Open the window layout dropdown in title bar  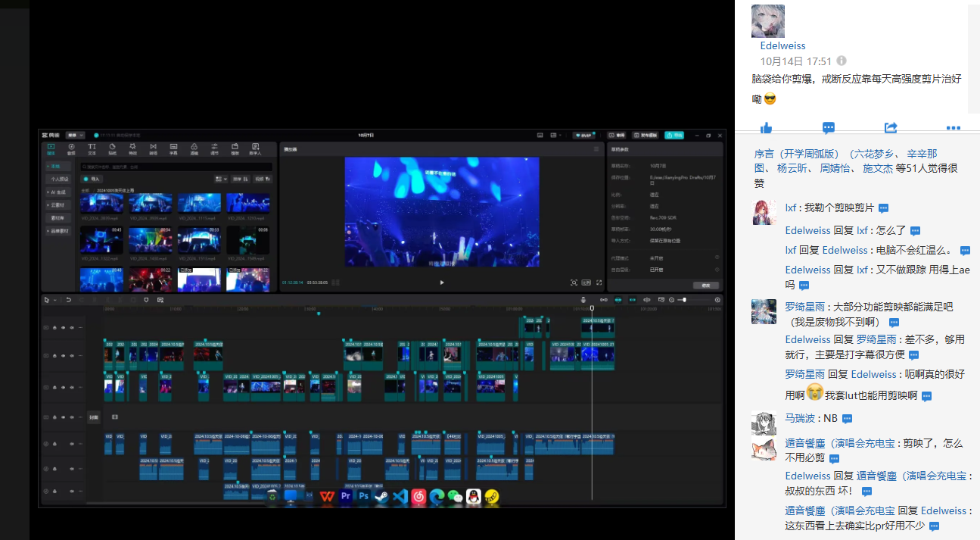tap(558, 135)
